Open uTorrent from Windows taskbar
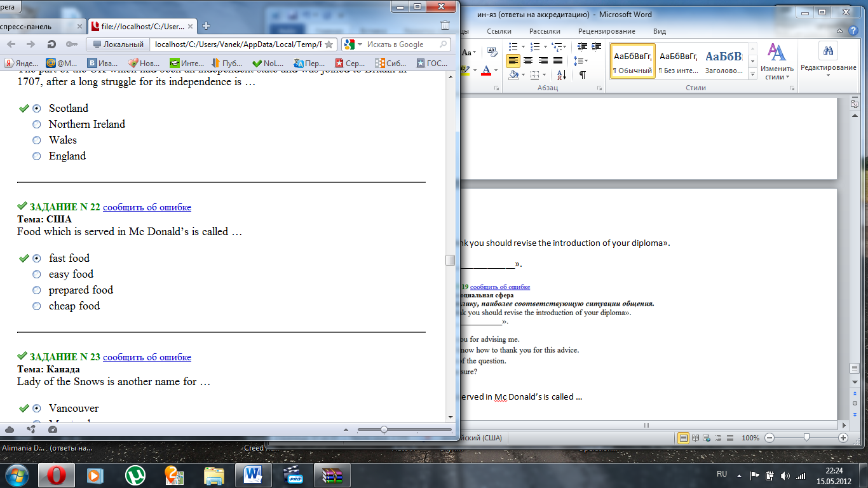Screen dimensions: 868x488 click(135, 474)
